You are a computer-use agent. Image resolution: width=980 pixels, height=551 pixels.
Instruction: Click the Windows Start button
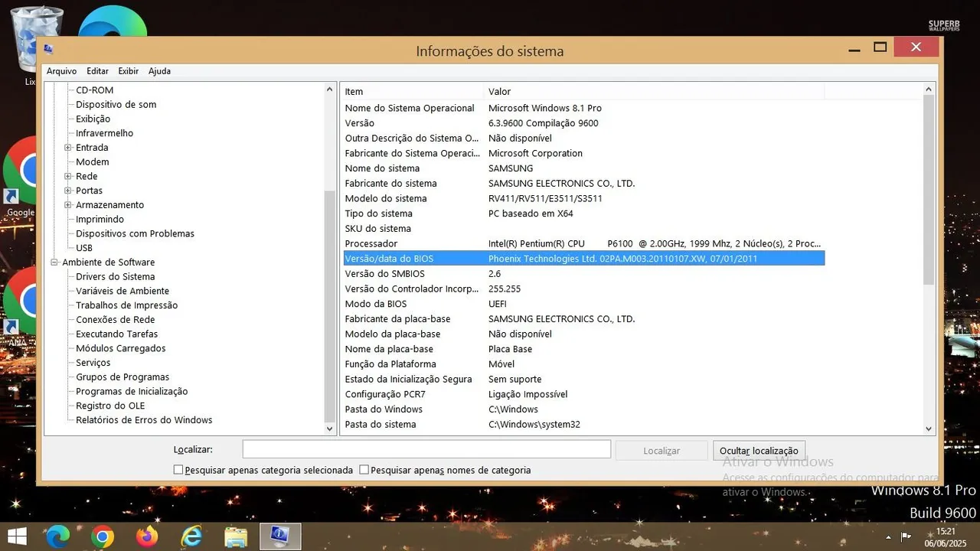pos(16,536)
